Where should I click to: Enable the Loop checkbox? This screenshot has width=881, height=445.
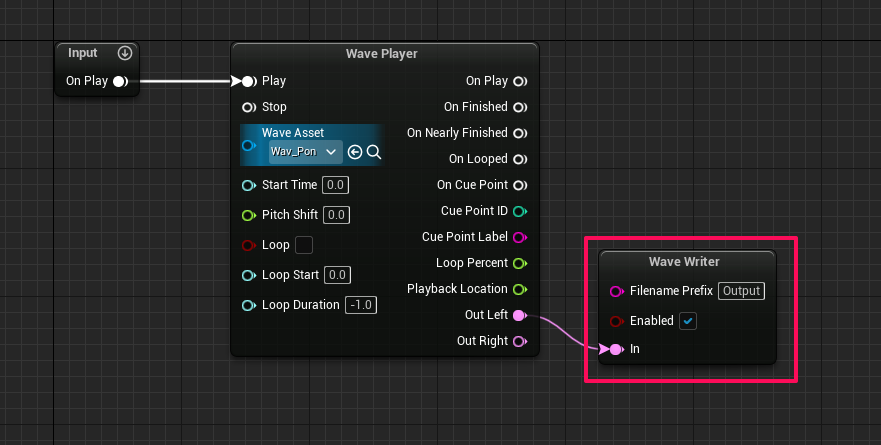tap(304, 245)
